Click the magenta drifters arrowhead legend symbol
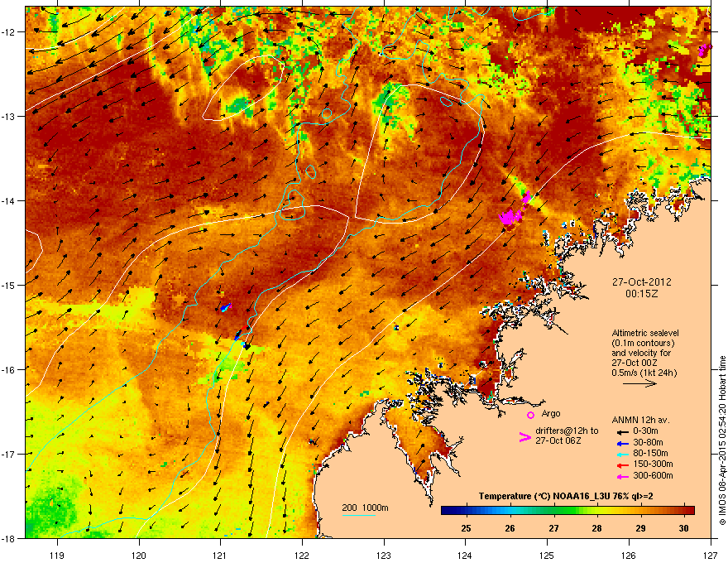This screenshot has height=563, width=728. [524, 436]
